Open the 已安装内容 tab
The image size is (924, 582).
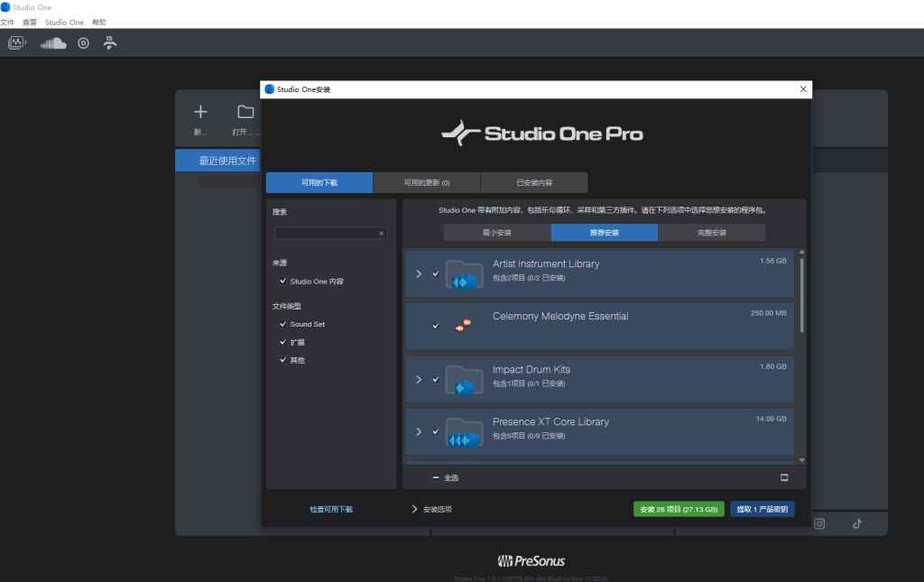pyautogui.click(x=536, y=181)
